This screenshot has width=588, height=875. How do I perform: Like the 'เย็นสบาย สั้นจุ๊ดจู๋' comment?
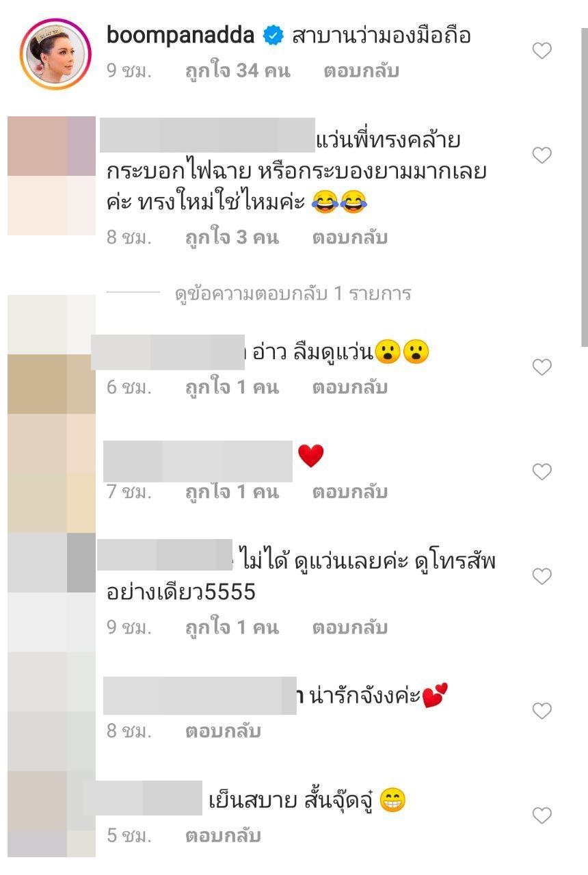[x=542, y=815]
